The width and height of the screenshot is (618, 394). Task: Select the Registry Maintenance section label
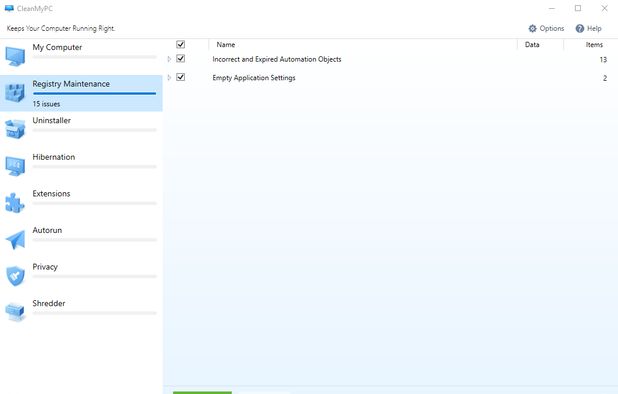pyautogui.click(x=71, y=84)
